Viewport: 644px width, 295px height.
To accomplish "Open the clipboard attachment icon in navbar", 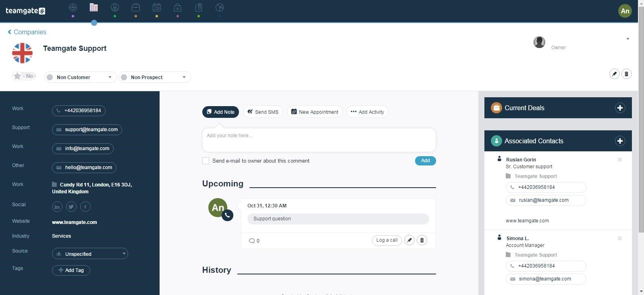I will click(199, 7).
